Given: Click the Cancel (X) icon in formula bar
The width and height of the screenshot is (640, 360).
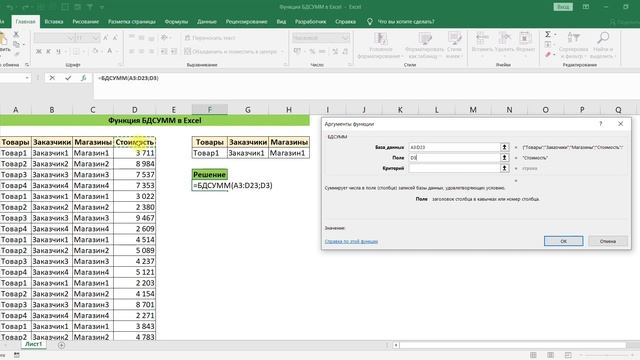Looking at the screenshot, I should point(52,78).
